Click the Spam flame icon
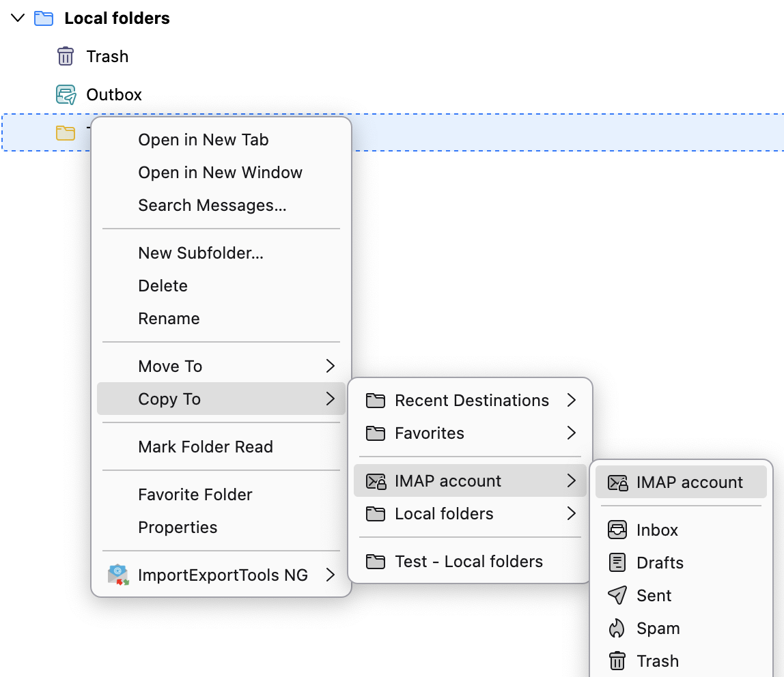Image resolution: width=784 pixels, height=677 pixels. coord(617,628)
